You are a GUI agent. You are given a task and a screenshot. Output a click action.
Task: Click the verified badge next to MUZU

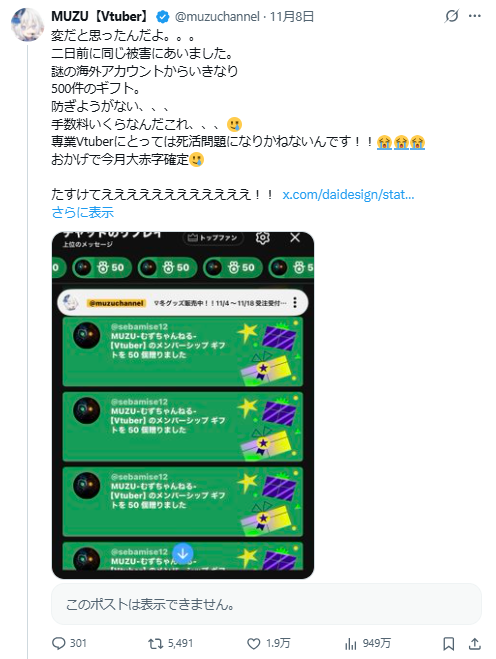[x=163, y=17]
